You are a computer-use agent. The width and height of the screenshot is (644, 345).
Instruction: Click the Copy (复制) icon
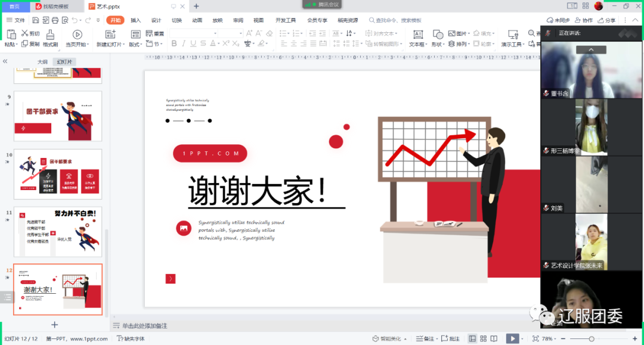point(24,43)
